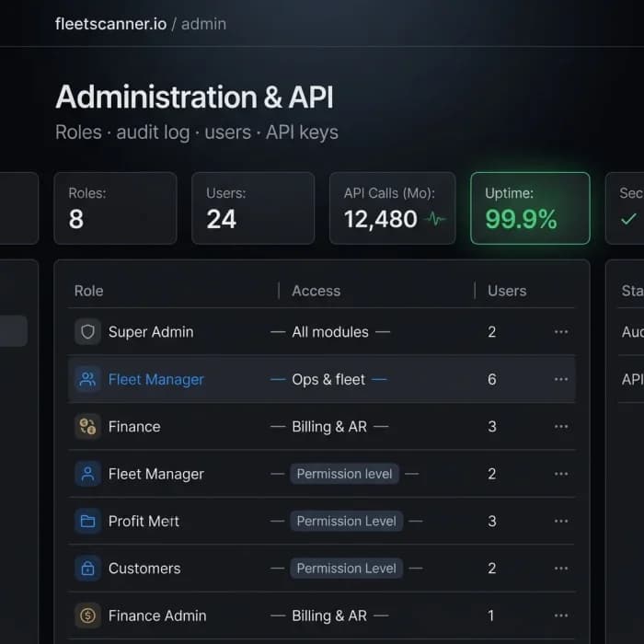Open the Users stat card showing 24
The width and height of the screenshot is (644, 644).
[x=253, y=208]
